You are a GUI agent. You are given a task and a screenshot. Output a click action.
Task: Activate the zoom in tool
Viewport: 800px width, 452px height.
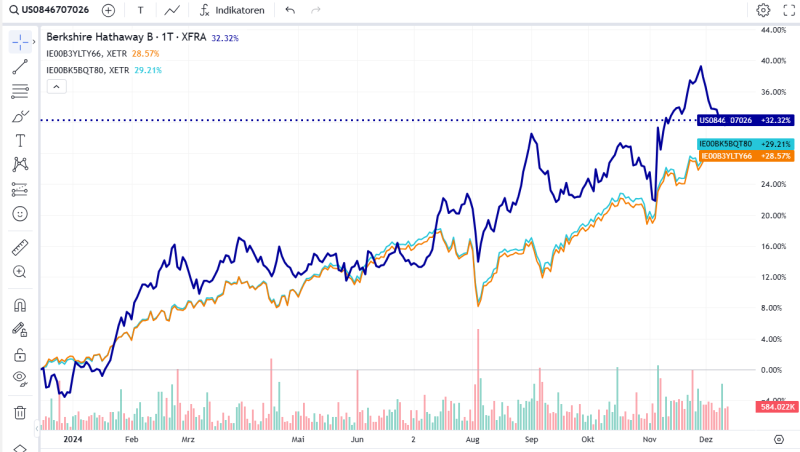point(20,272)
